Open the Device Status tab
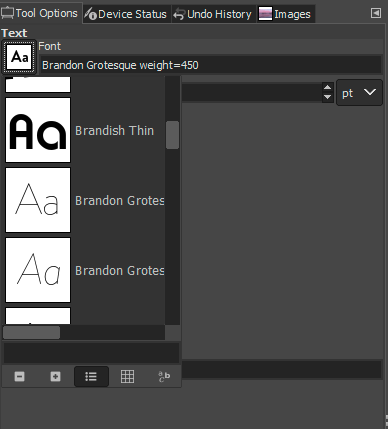The image size is (388, 429). click(x=127, y=14)
